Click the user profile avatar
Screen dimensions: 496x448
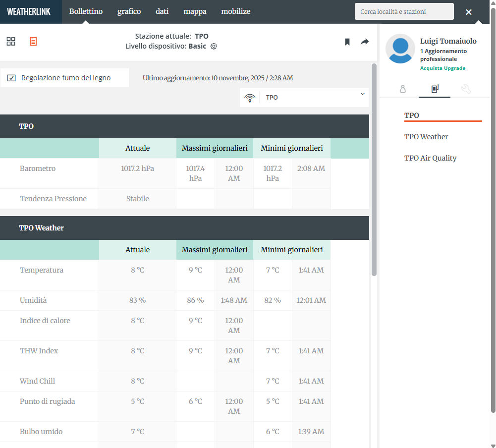[400, 49]
